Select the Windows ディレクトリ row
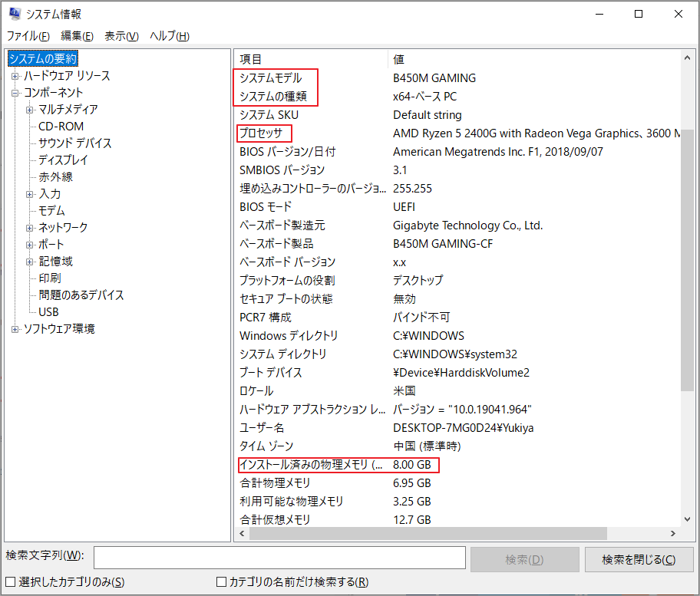 tap(457, 336)
